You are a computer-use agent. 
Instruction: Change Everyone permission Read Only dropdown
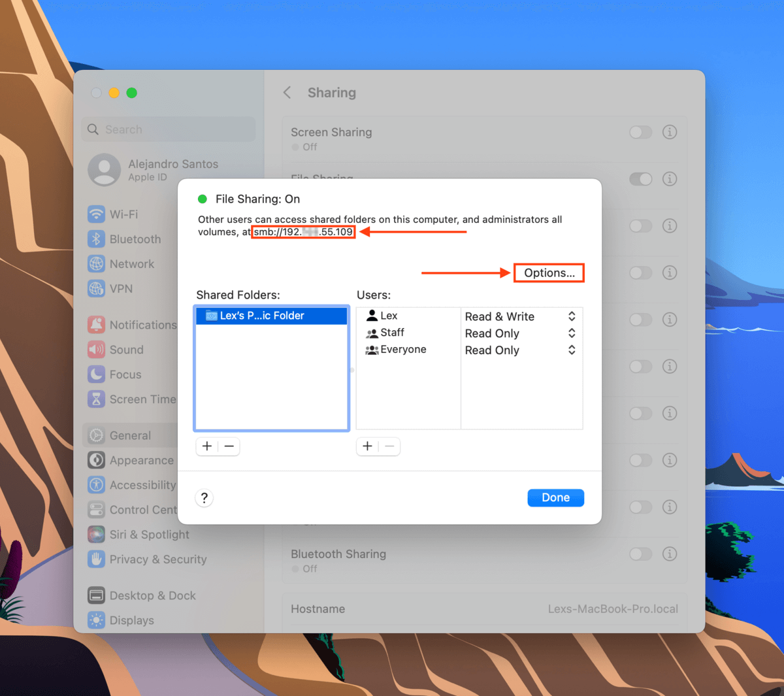click(x=521, y=350)
